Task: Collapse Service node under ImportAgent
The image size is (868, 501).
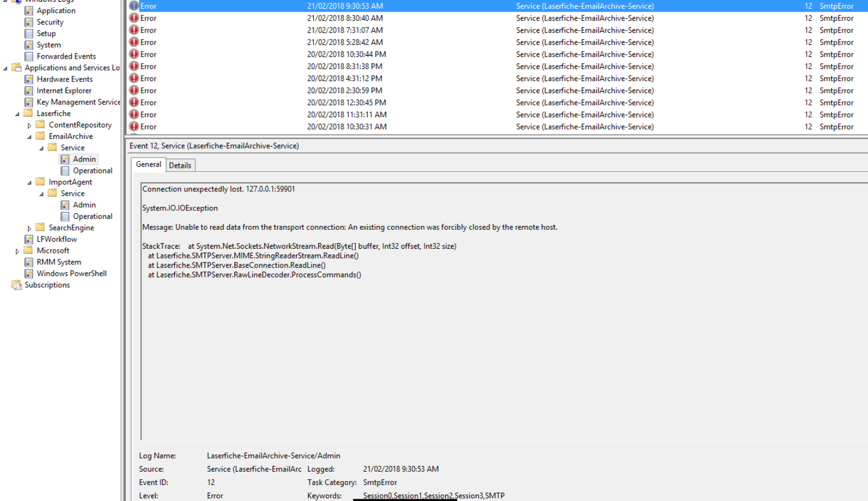Action: pyautogui.click(x=41, y=194)
